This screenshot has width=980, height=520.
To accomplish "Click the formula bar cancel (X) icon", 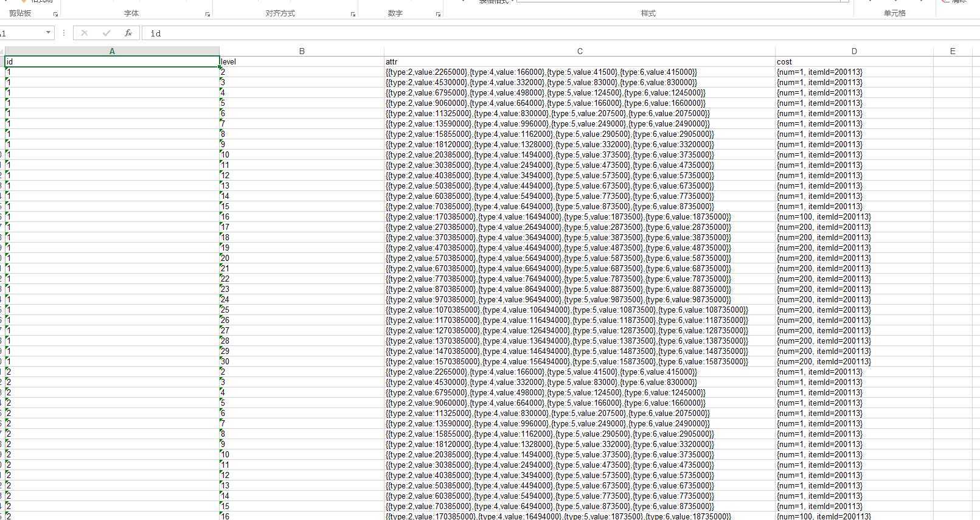I will (x=85, y=33).
